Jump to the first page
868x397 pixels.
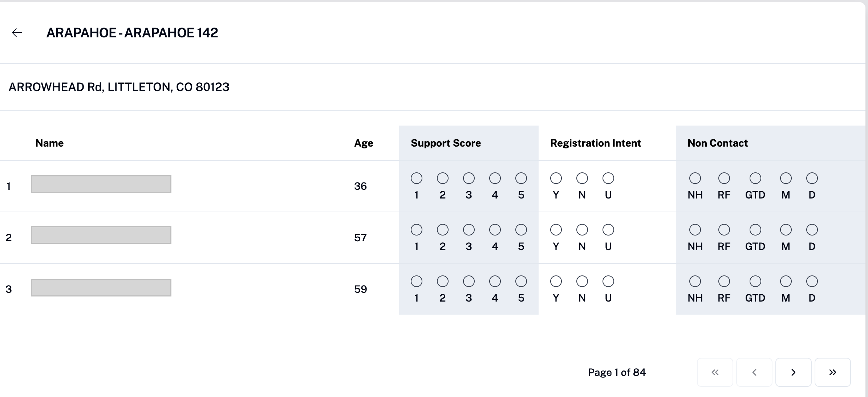click(x=715, y=372)
